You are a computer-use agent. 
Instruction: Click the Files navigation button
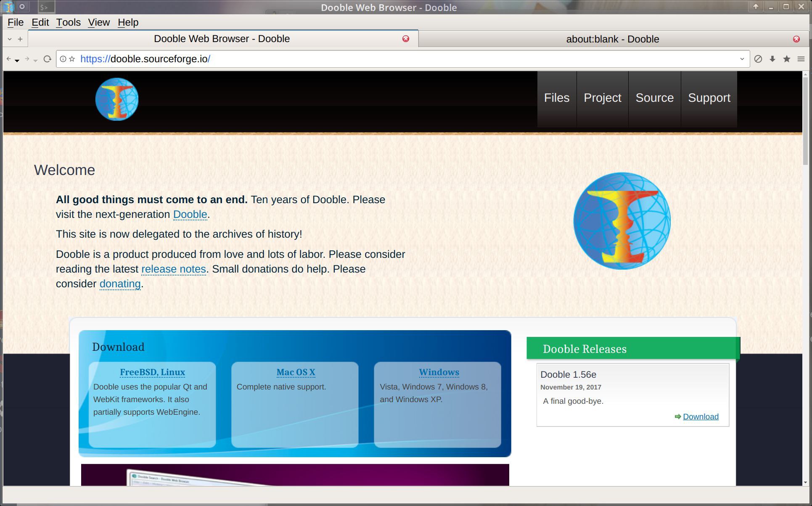coord(557,98)
